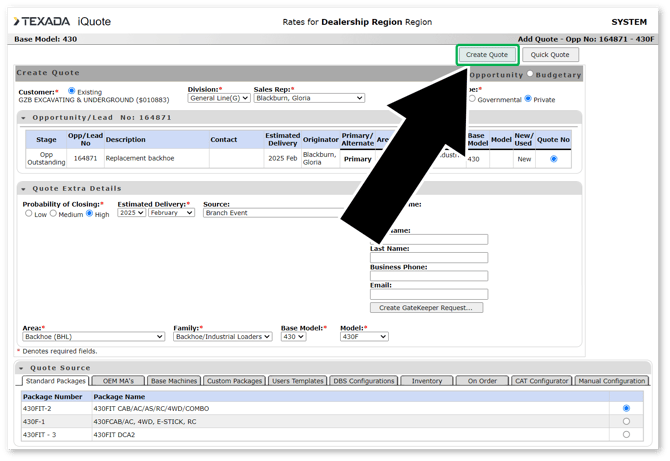
Task: Click the Email input field
Action: pos(429,294)
